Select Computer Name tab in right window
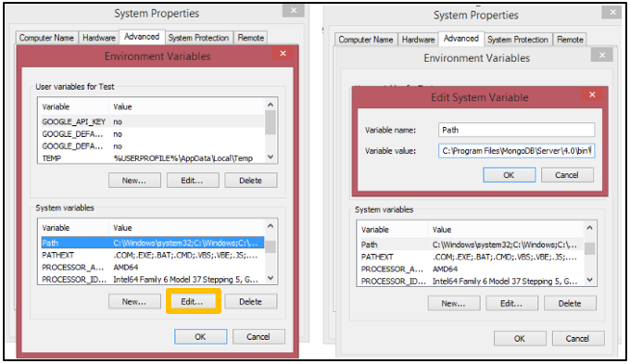Screen dimensions: 630x364 [366, 40]
